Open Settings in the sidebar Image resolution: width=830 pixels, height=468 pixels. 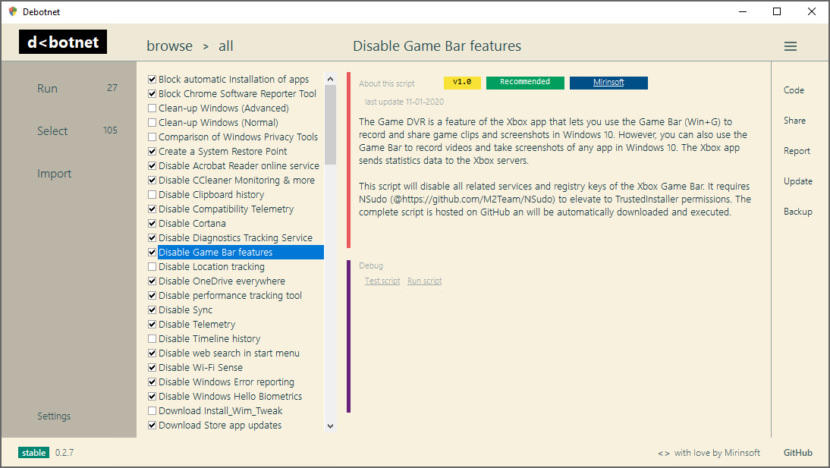pyautogui.click(x=54, y=416)
